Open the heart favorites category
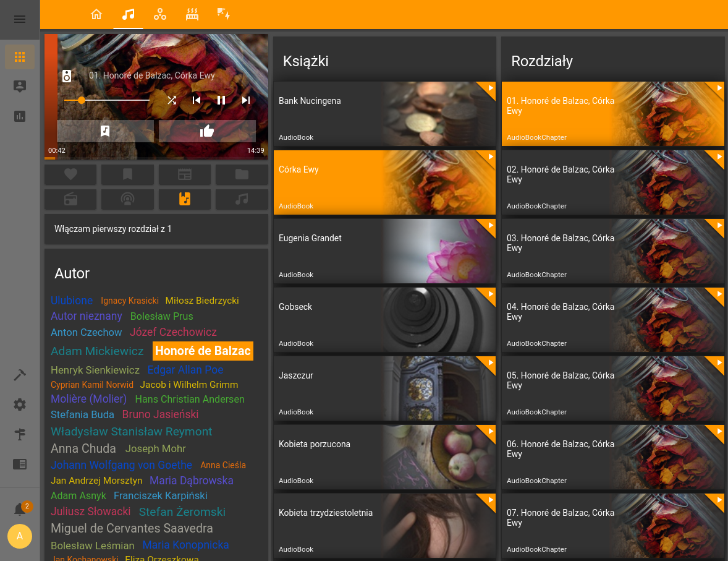This screenshot has width=728, height=561. [70, 174]
